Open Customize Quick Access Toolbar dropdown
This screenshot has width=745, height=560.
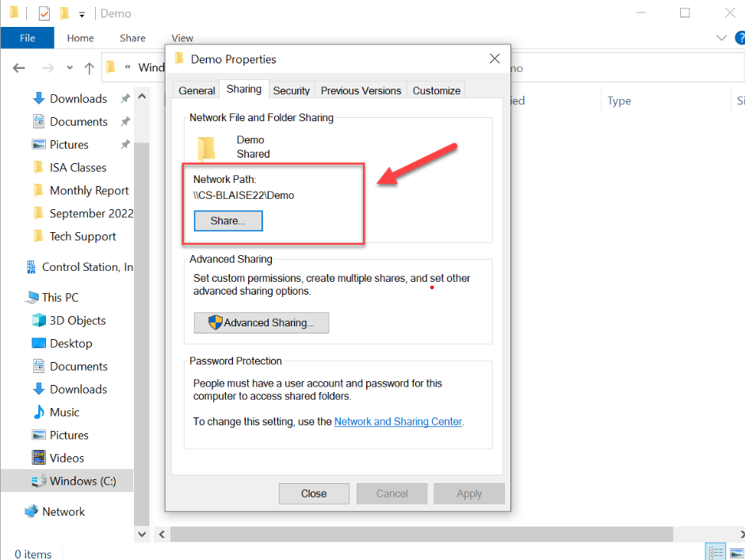[82, 14]
